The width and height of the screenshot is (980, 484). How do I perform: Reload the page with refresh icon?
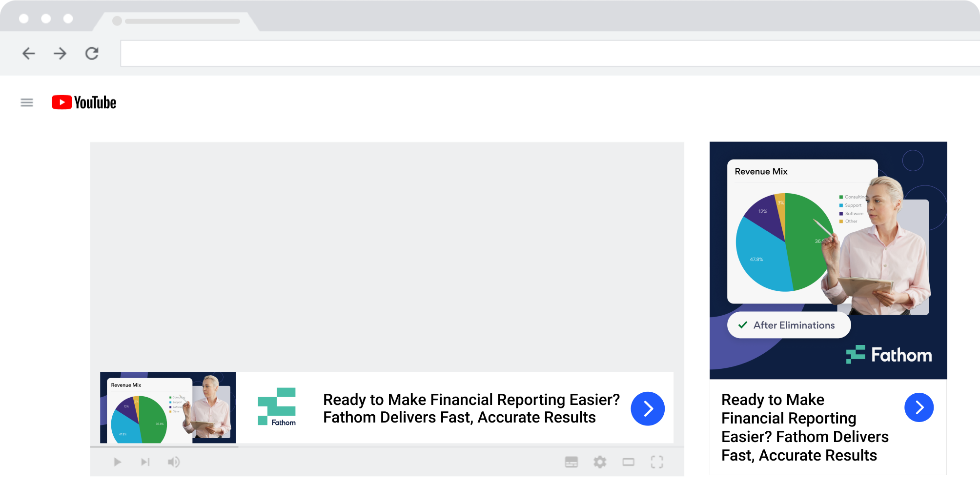[x=92, y=53]
